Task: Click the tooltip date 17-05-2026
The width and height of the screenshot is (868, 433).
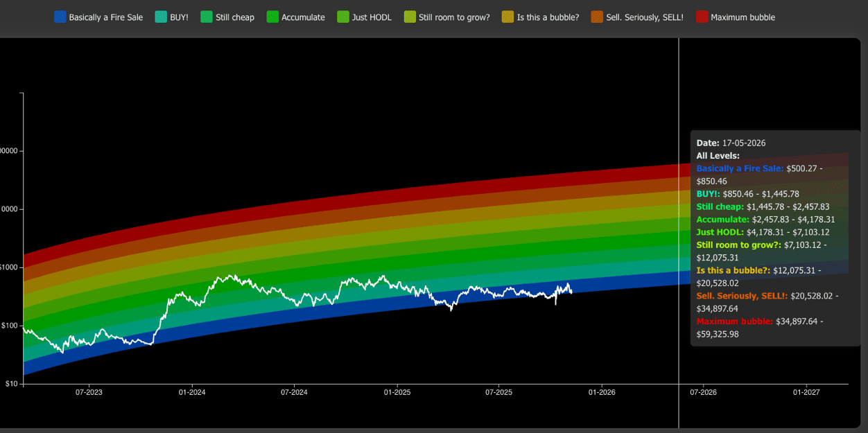Action: tap(744, 143)
